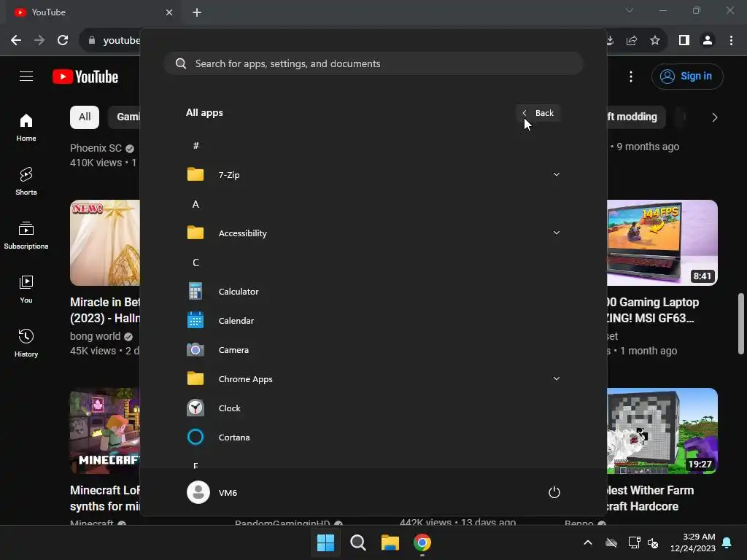Switch to the YouTube browser tab

93,12
